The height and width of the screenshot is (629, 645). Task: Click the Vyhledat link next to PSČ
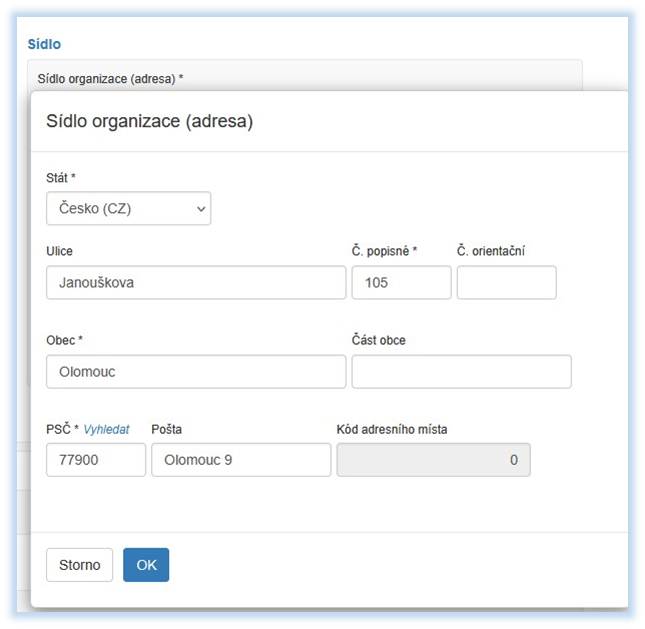[x=106, y=429]
